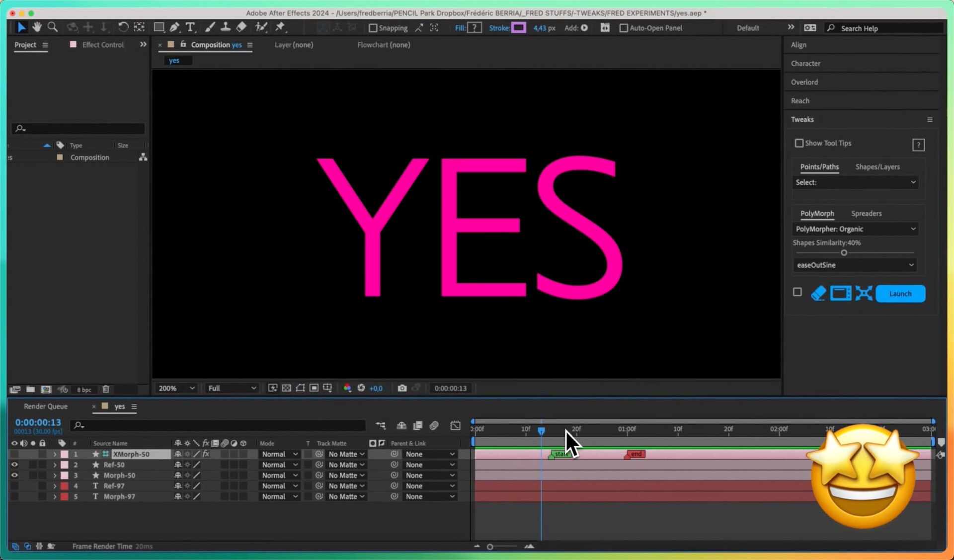This screenshot has width=954, height=560.
Task: Check Show Tool Tips option
Action: coord(799,143)
